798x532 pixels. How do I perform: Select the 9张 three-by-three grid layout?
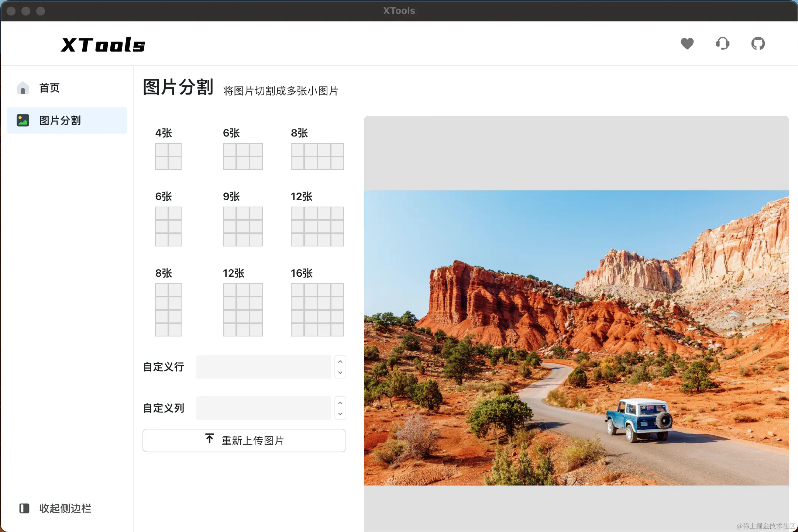coord(243,226)
